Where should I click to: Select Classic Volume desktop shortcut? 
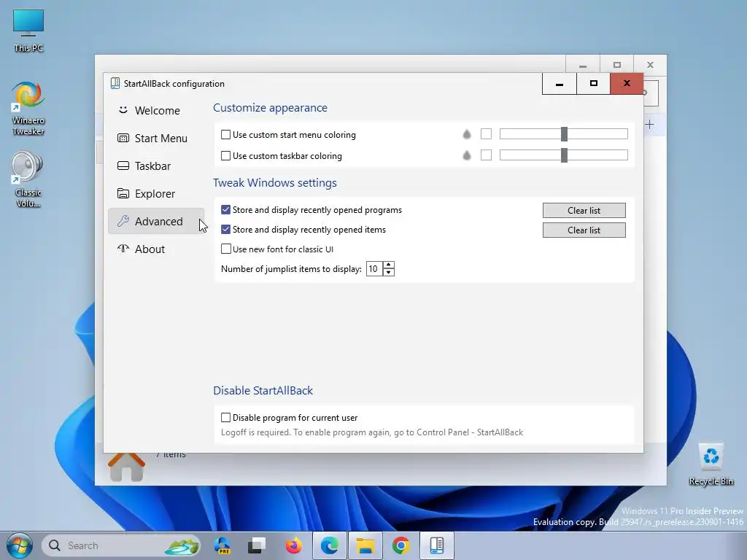(28, 179)
